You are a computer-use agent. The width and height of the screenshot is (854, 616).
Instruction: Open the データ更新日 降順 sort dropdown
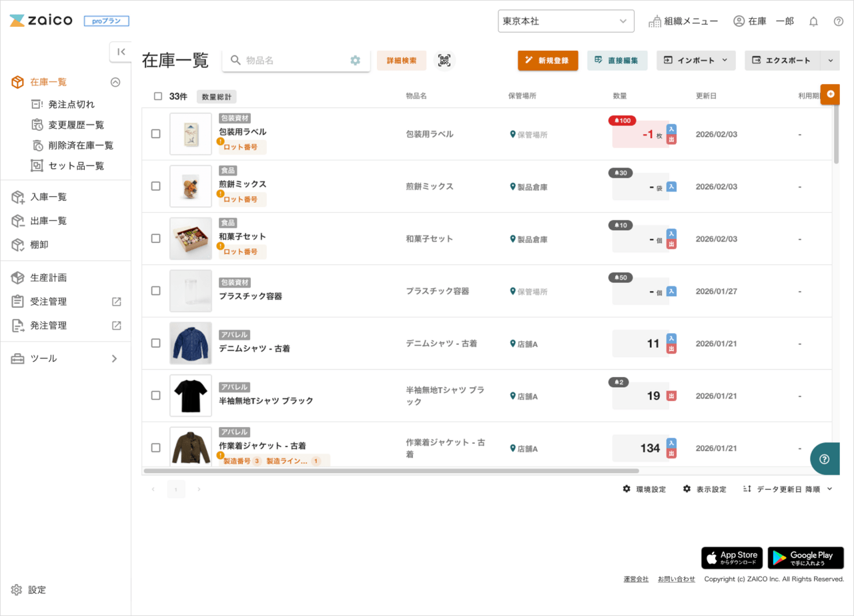pyautogui.click(x=788, y=489)
